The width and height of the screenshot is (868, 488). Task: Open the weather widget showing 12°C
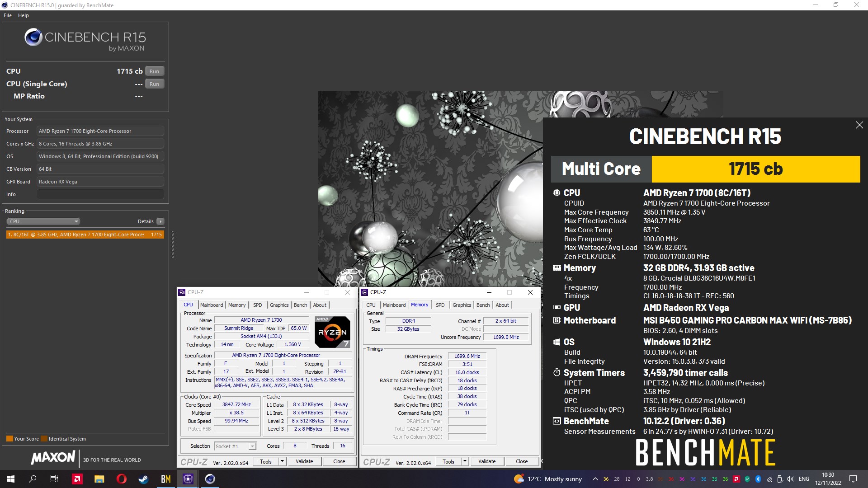point(548,479)
